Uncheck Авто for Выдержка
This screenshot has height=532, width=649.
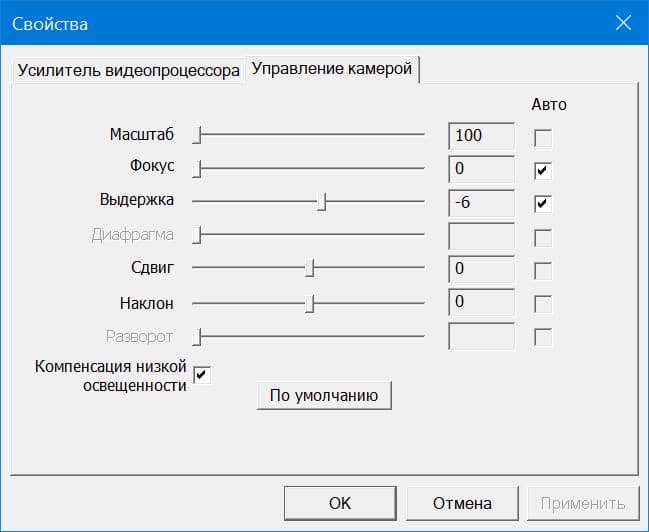[543, 204]
